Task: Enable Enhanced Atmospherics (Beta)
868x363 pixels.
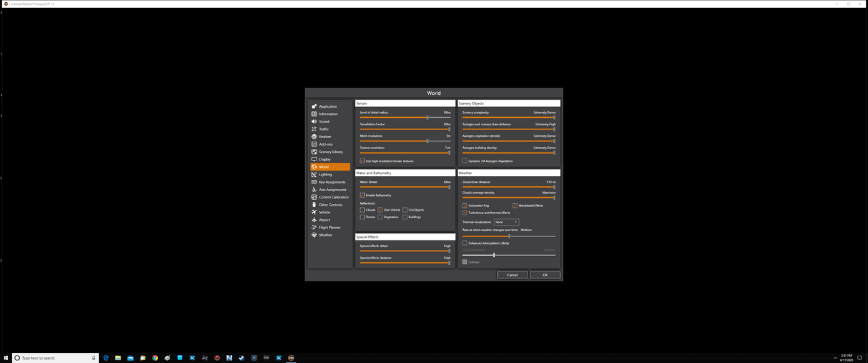Action: (x=465, y=243)
